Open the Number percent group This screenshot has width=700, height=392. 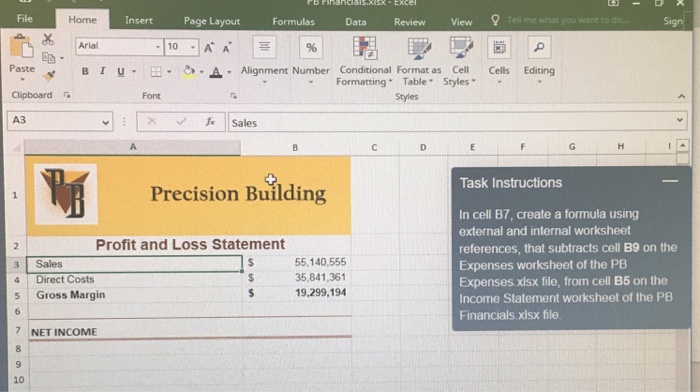[311, 60]
